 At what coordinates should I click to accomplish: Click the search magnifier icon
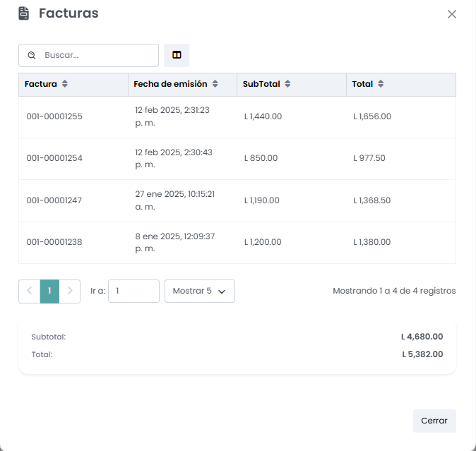click(32, 55)
